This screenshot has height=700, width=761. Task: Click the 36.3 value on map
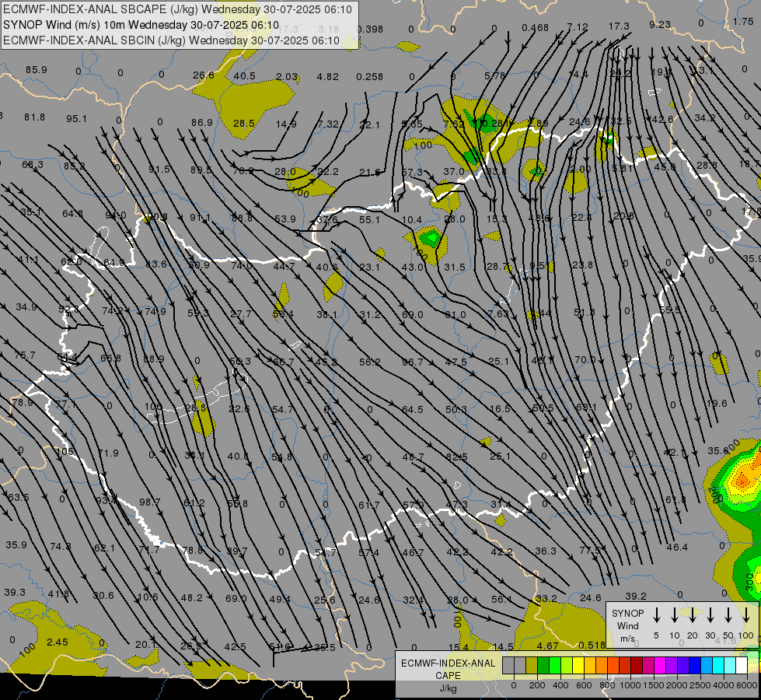click(x=546, y=551)
